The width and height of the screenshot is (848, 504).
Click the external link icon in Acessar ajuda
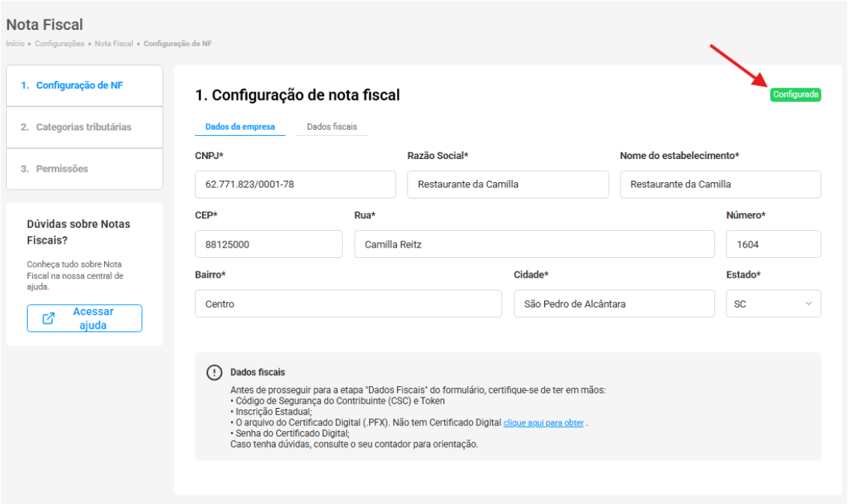coord(48,319)
